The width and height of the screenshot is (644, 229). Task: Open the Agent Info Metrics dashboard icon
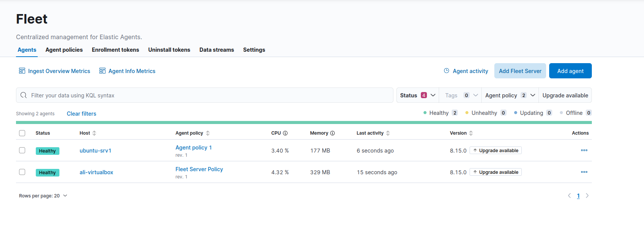click(x=102, y=71)
